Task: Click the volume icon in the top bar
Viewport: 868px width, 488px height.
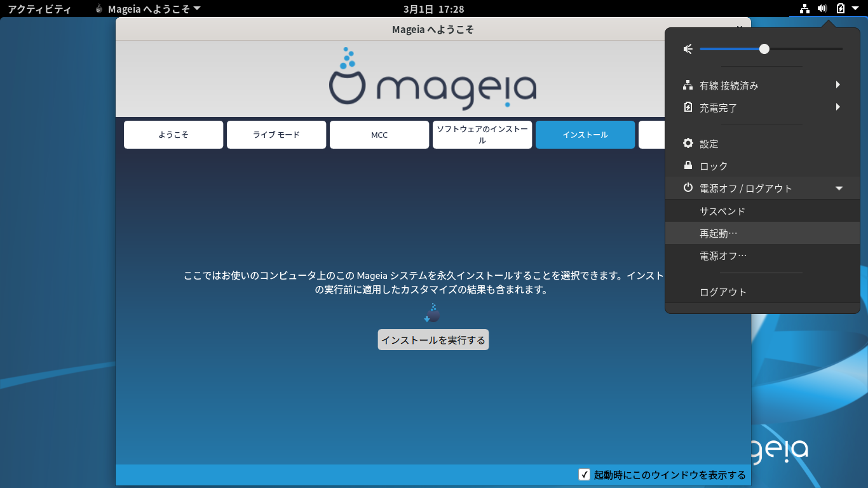Action: pyautogui.click(x=822, y=8)
